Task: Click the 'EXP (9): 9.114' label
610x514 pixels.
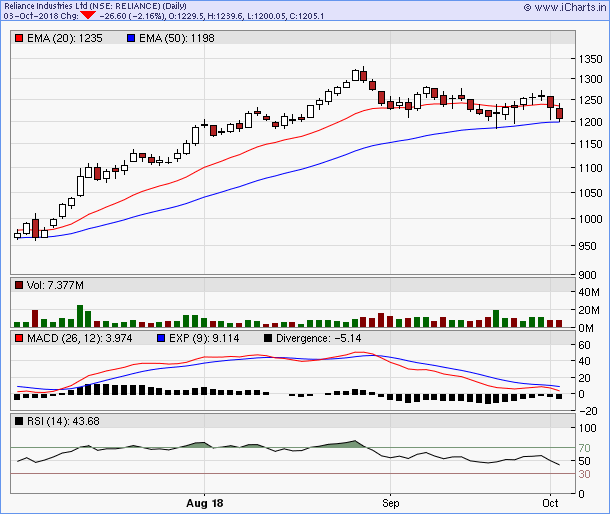Action: point(204,338)
